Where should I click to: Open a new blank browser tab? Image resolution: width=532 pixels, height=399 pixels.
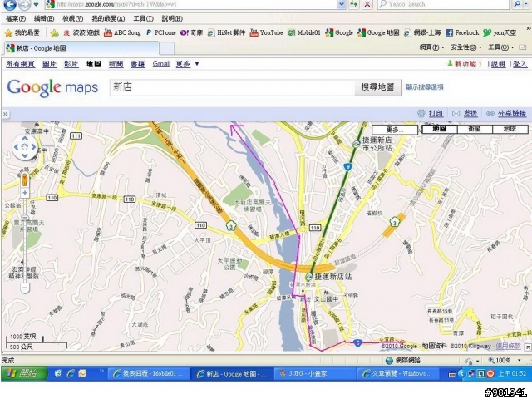[166, 49]
